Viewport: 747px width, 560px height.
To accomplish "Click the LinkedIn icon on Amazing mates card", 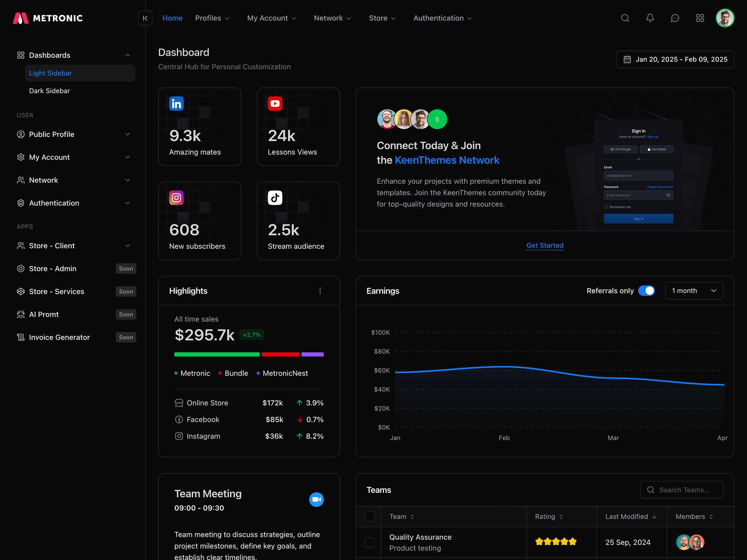I will click(176, 104).
